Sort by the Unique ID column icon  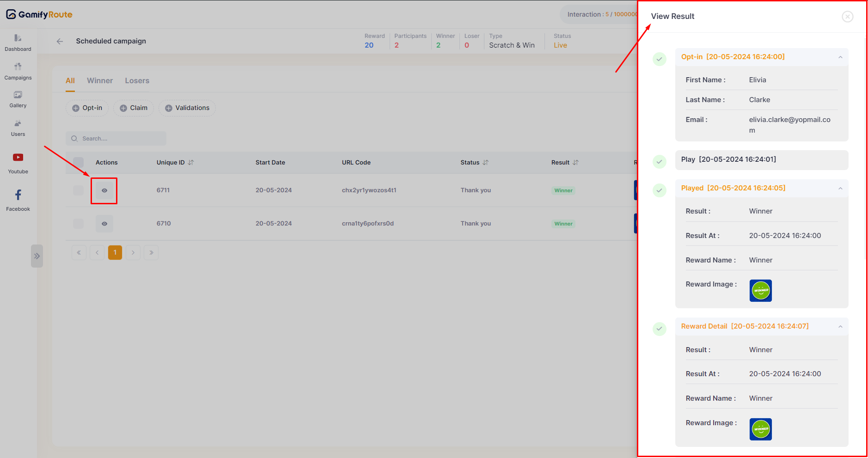click(x=191, y=163)
